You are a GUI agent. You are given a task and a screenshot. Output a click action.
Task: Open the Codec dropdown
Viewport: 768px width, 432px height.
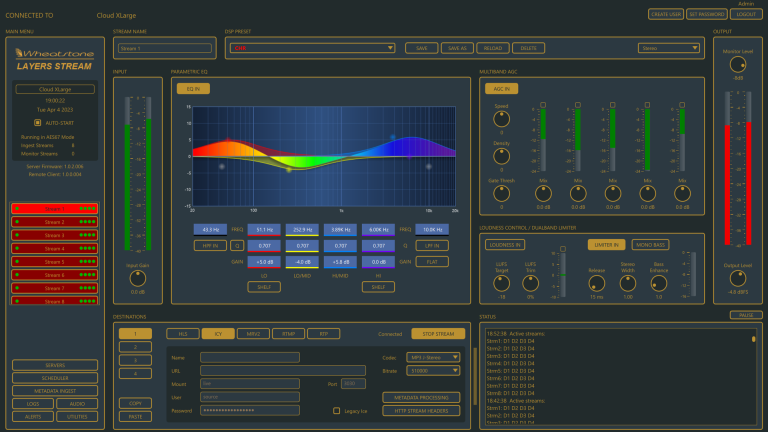tap(435, 356)
